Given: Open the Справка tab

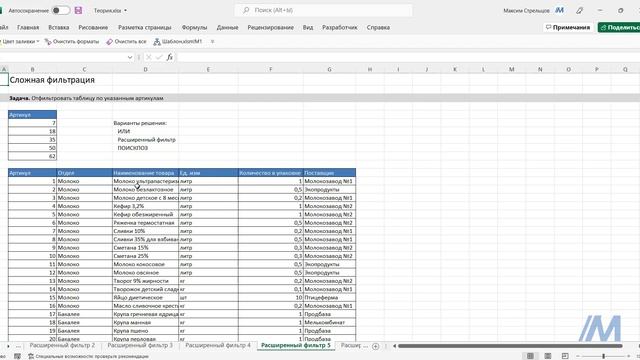Looking at the screenshot, I should [378, 27].
